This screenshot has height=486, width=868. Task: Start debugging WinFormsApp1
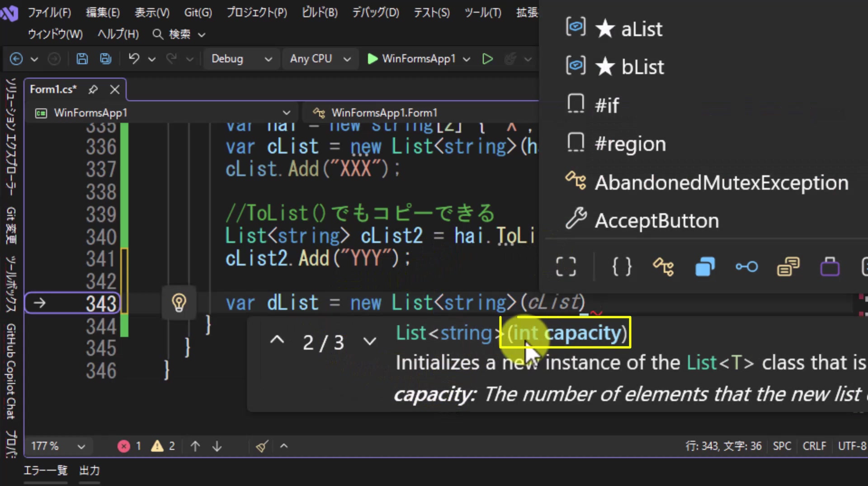click(411, 59)
